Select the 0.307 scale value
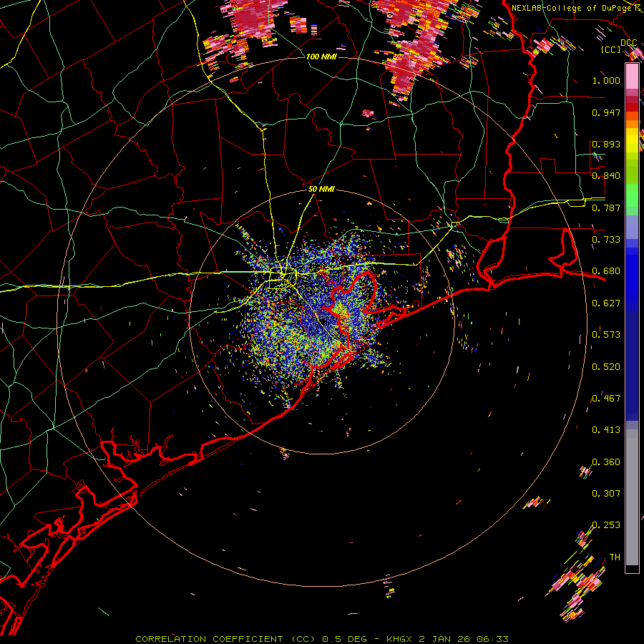The height and width of the screenshot is (644, 644). click(606, 493)
